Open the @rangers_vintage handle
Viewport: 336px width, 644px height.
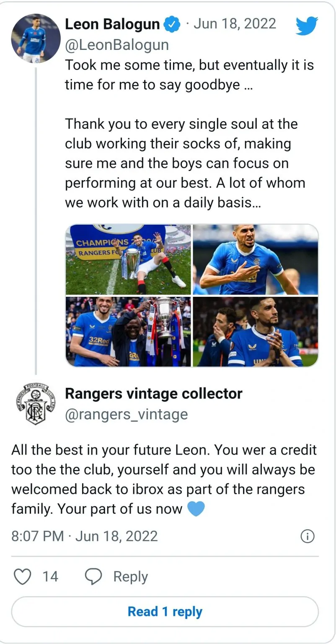126,415
